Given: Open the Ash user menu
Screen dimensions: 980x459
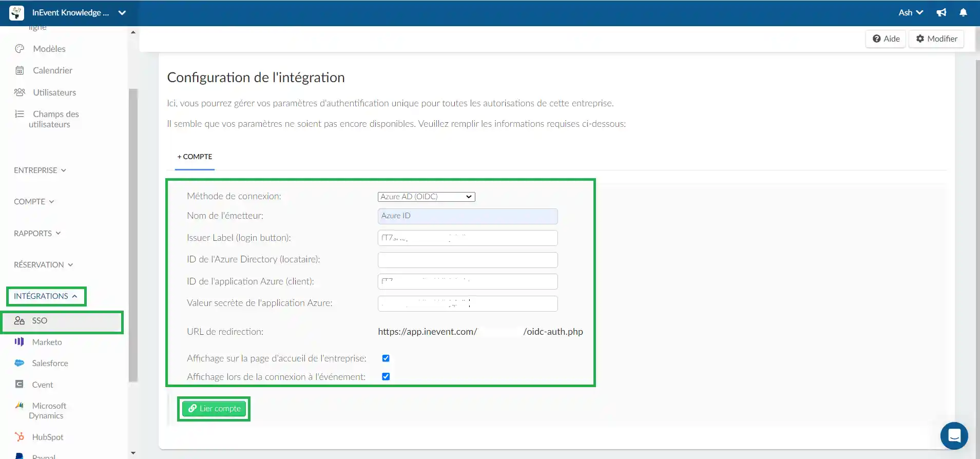Looking at the screenshot, I should click(x=911, y=13).
